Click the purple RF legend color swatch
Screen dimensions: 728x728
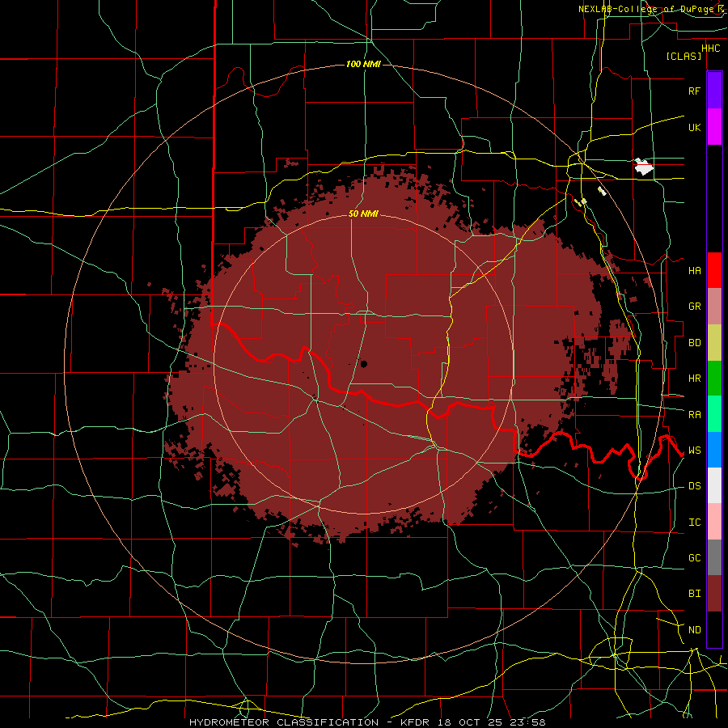(x=714, y=91)
